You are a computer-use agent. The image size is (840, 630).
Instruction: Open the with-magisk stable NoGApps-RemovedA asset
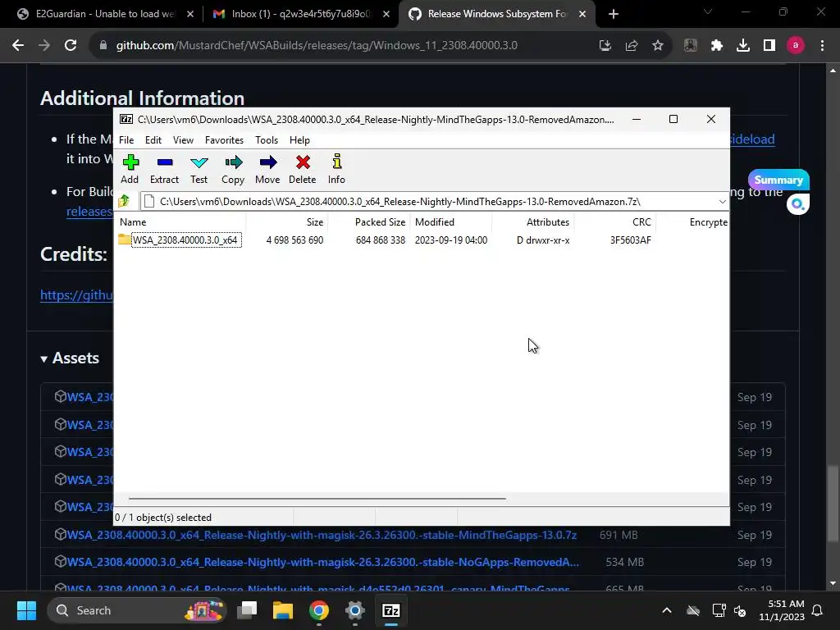[322, 562]
